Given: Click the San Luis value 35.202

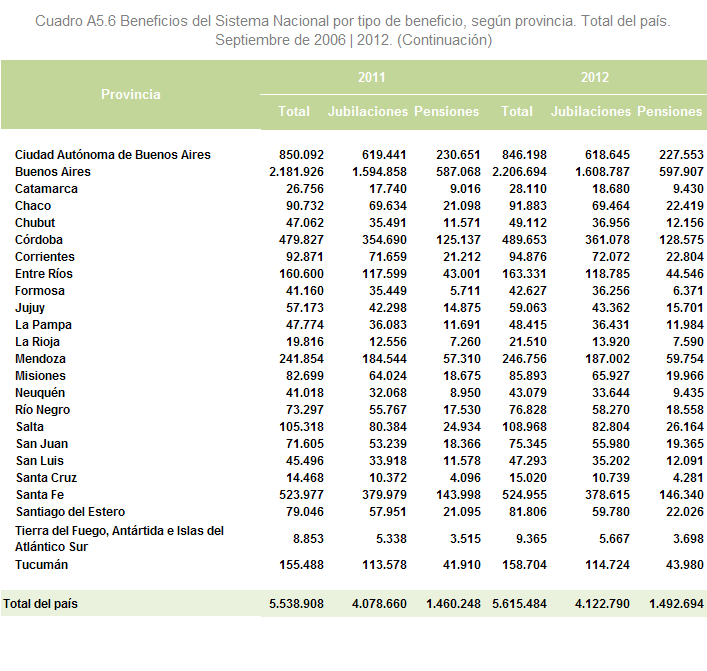Looking at the screenshot, I should pyautogui.click(x=611, y=461).
